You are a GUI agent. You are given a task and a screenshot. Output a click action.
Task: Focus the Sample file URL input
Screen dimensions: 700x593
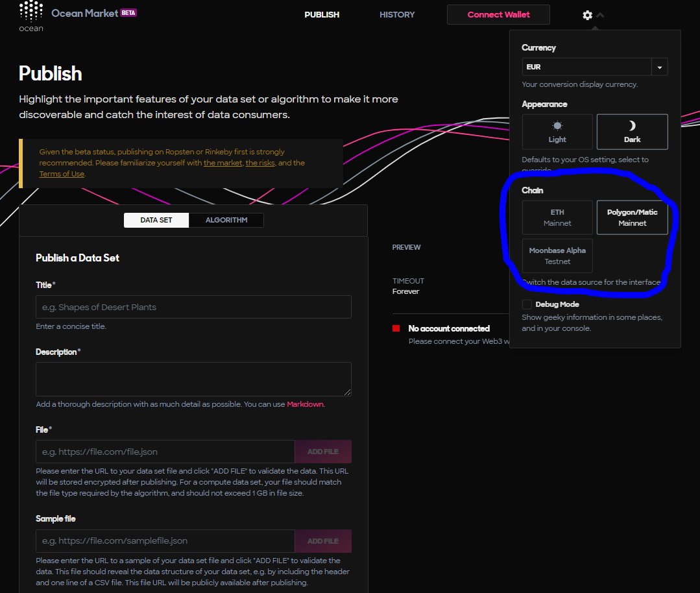(165, 540)
